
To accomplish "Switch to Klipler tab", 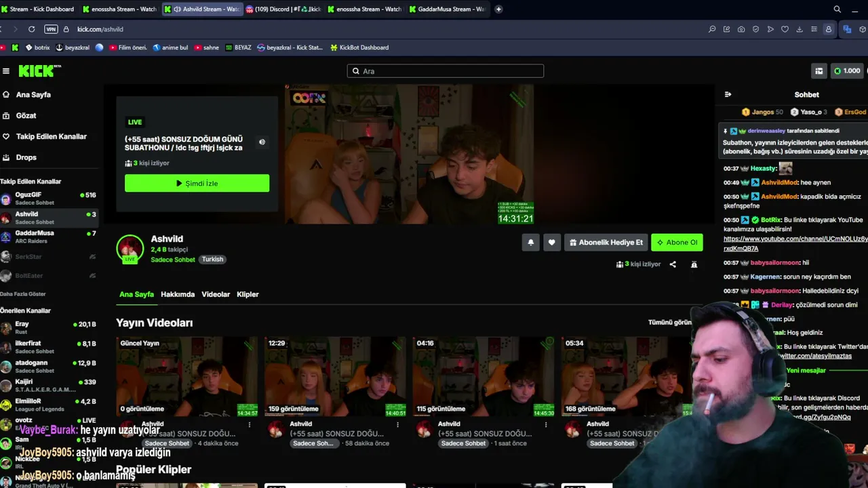I will 248,295.
